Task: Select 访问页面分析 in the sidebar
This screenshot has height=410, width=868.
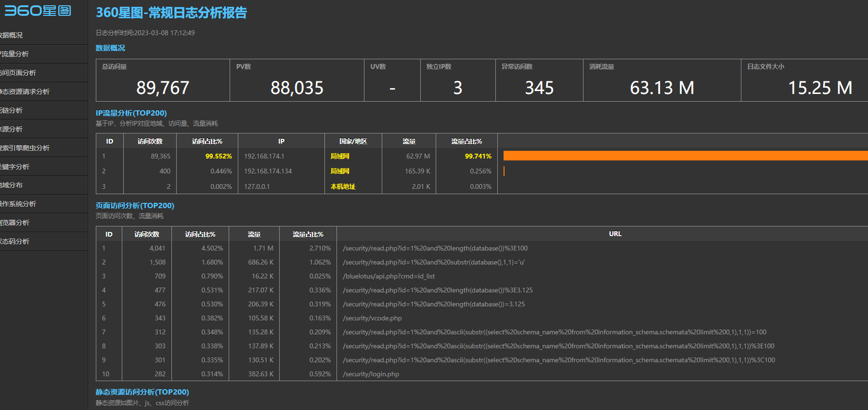Action: point(18,73)
